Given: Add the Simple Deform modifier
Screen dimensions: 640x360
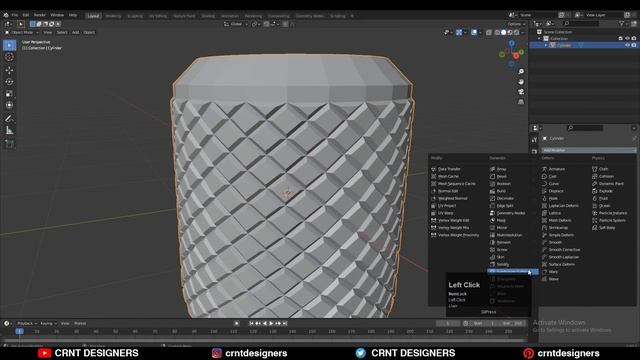Looking at the screenshot, I should point(561,235).
